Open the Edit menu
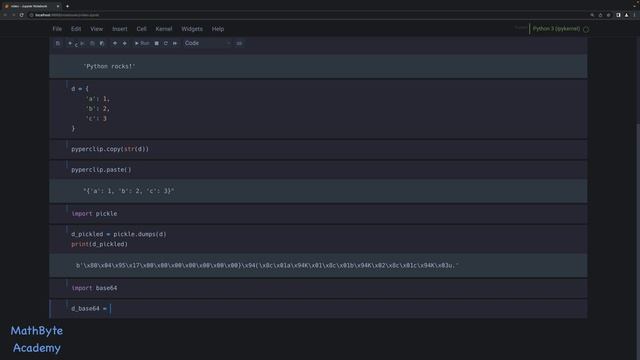The width and height of the screenshot is (640, 360). tap(76, 29)
